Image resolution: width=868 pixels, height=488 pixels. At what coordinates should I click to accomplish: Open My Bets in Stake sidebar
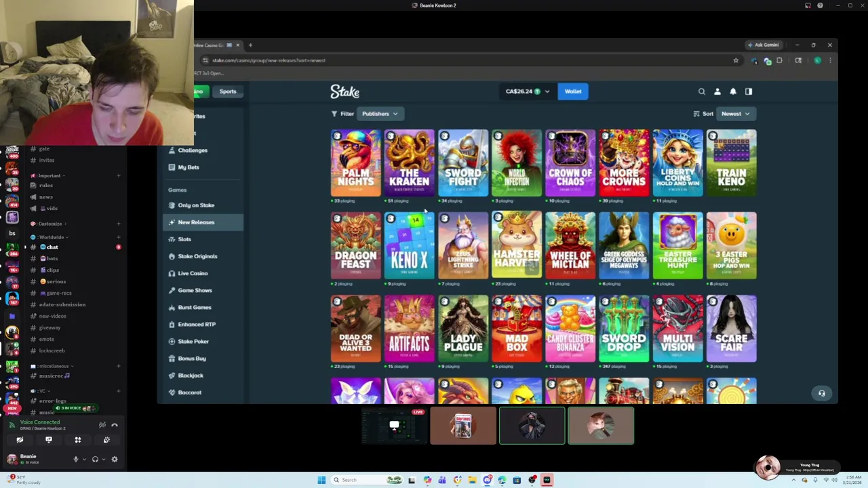coord(203,167)
